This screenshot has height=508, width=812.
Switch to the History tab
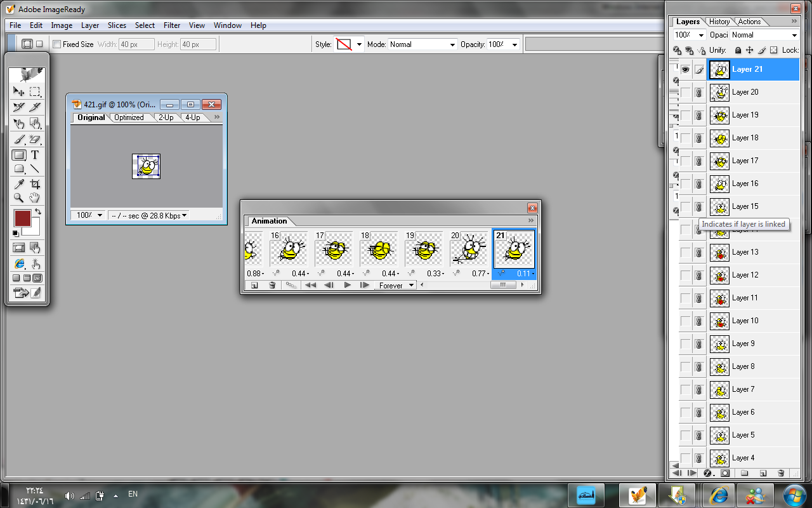719,22
